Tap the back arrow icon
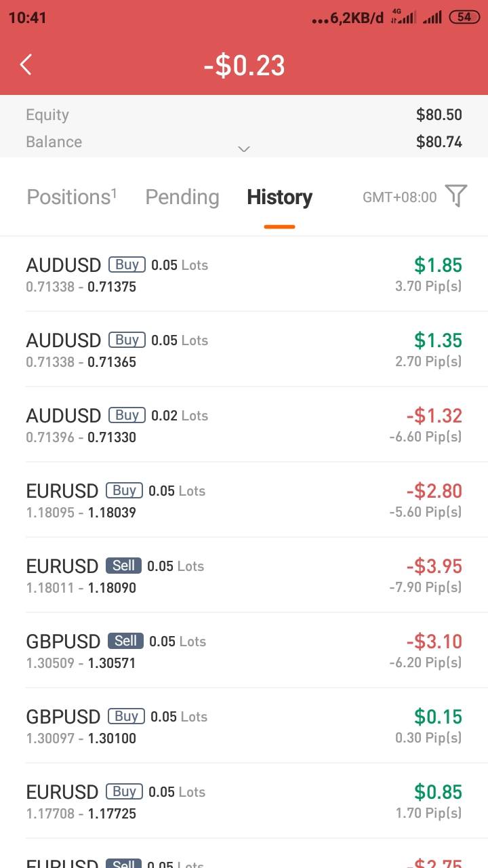488x868 pixels. point(26,65)
